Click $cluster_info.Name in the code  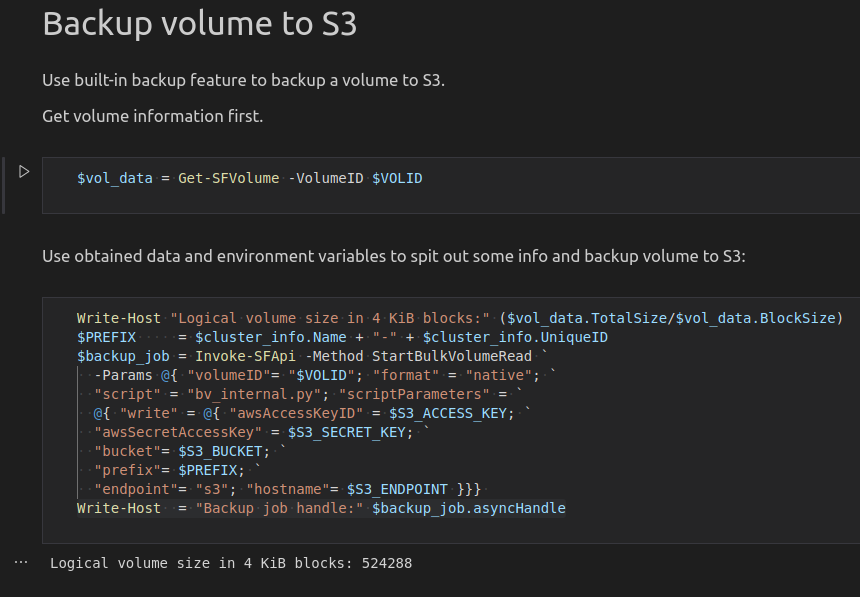tap(271, 337)
